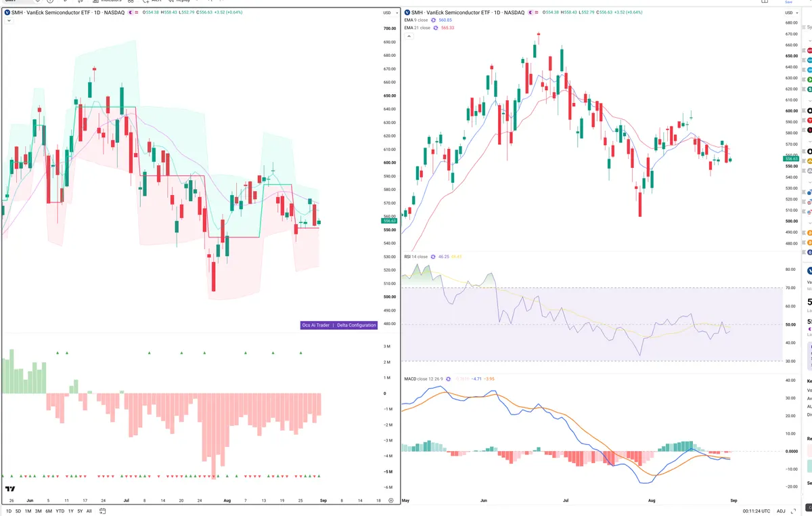Select the MACD close 12 26 9 label

click(424, 379)
